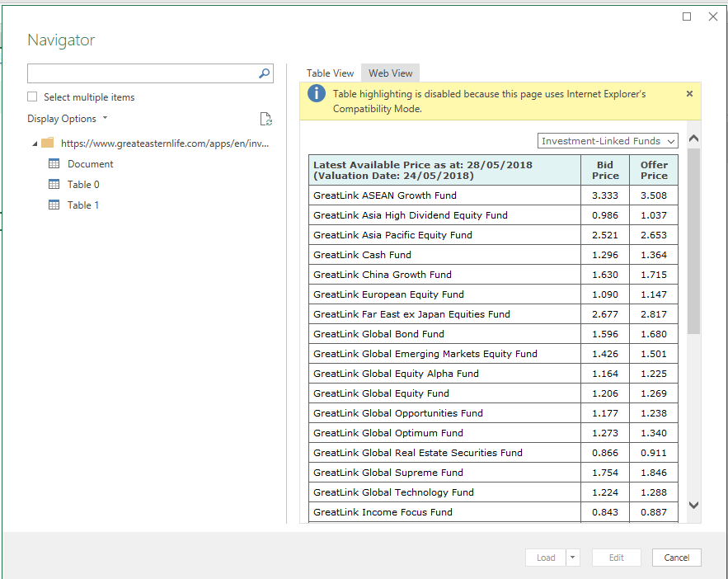Image resolution: width=728 pixels, height=579 pixels.
Task: Click the web view scroll down arrow
Action: tap(693, 505)
